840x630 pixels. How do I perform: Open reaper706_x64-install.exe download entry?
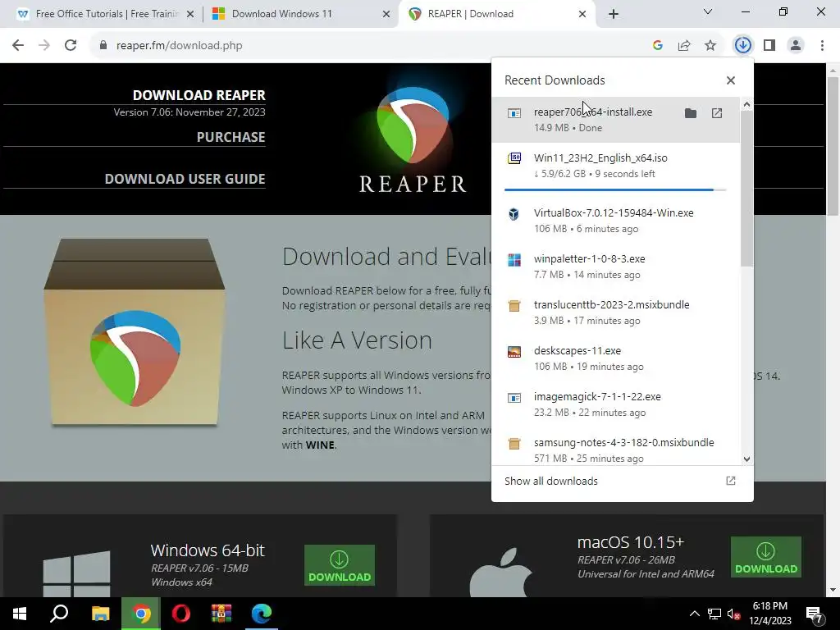(x=615, y=120)
